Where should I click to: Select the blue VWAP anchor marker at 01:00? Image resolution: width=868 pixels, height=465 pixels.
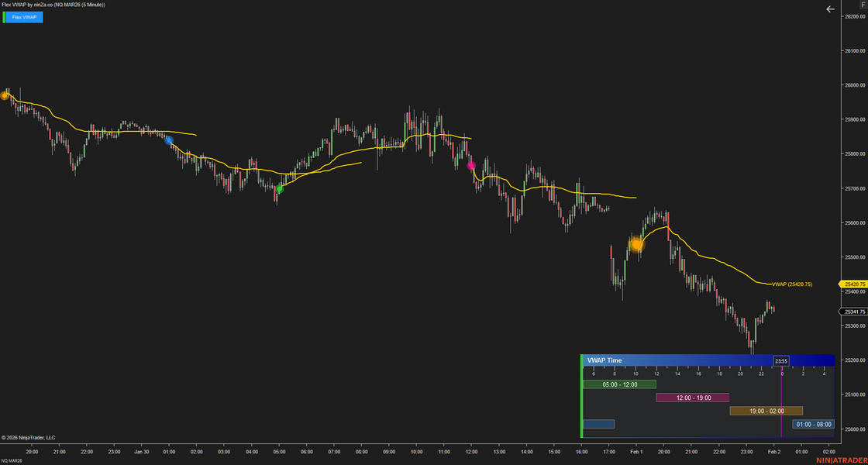(168, 140)
